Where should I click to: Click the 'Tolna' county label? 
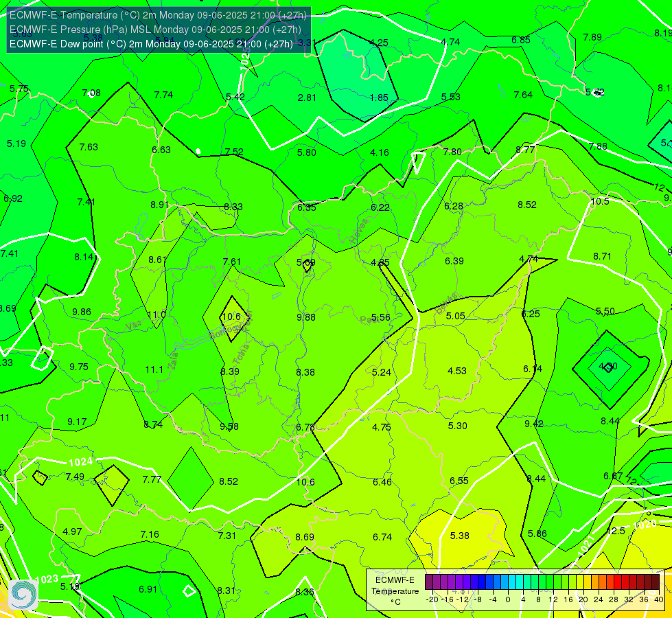pyautogui.click(x=241, y=354)
